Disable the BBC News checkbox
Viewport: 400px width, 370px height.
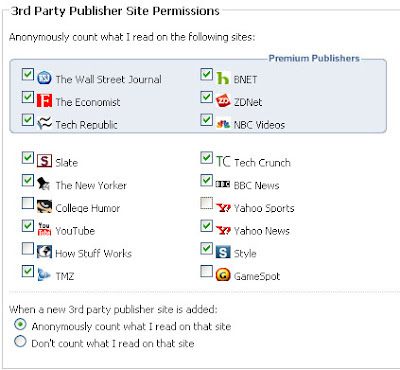pos(207,180)
